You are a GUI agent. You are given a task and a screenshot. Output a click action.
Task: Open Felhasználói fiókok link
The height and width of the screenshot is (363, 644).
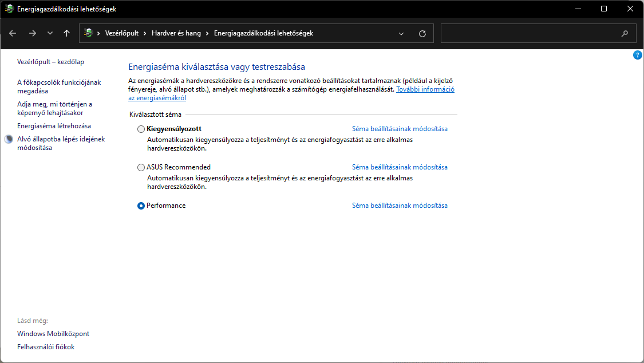pos(46,347)
